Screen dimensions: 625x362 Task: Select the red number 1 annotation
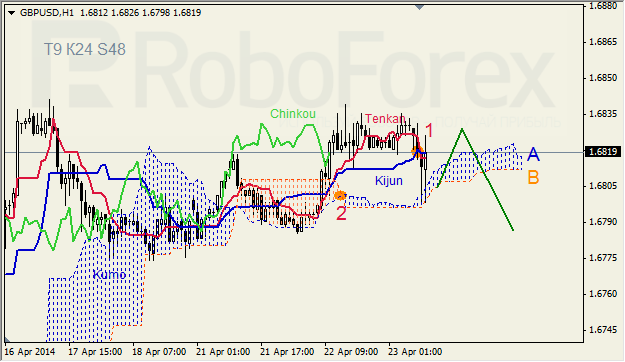(429, 130)
